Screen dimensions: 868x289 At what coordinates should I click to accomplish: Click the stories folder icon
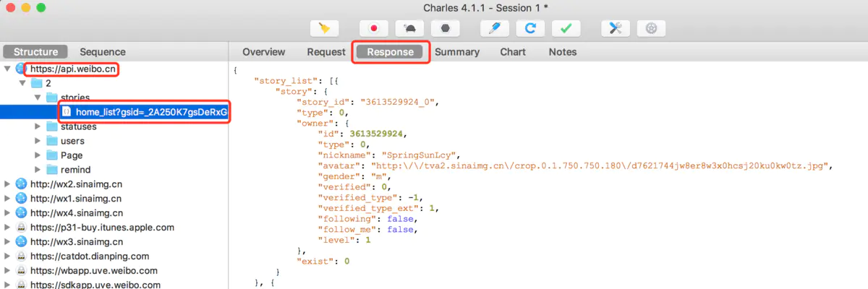pyautogui.click(x=51, y=98)
